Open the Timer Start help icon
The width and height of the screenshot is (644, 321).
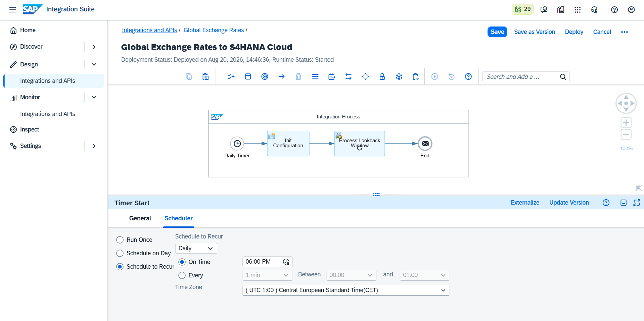(606, 203)
